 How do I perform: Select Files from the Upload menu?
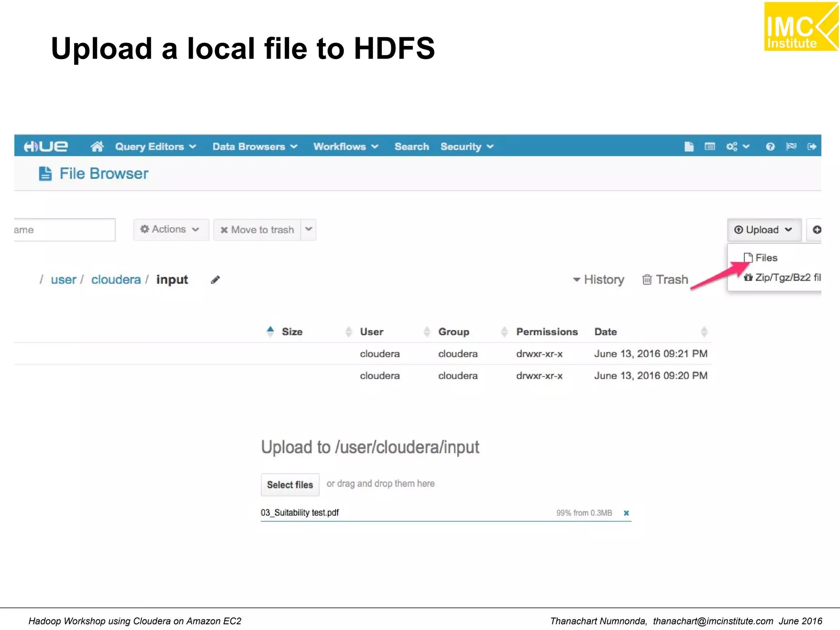coord(761,258)
